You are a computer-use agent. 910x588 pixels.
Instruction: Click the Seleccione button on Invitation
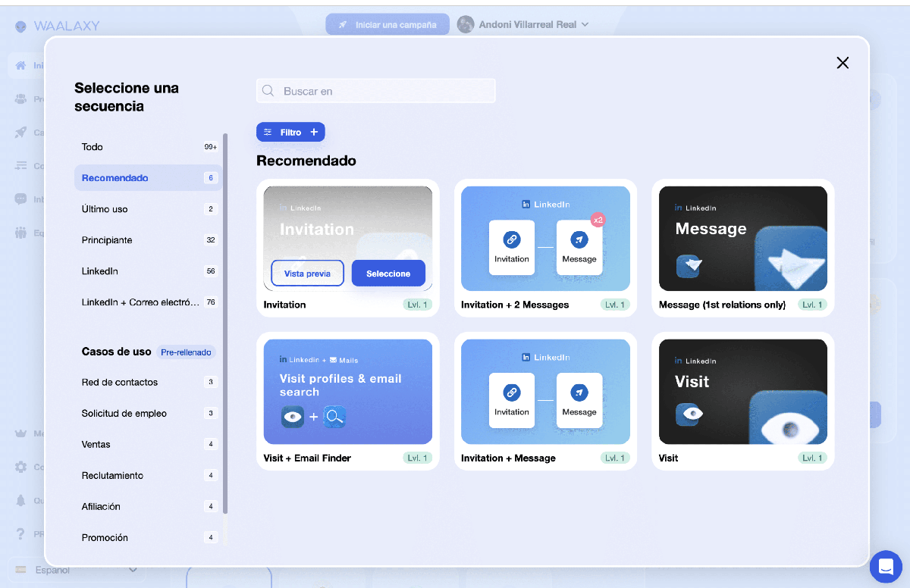(388, 274)
